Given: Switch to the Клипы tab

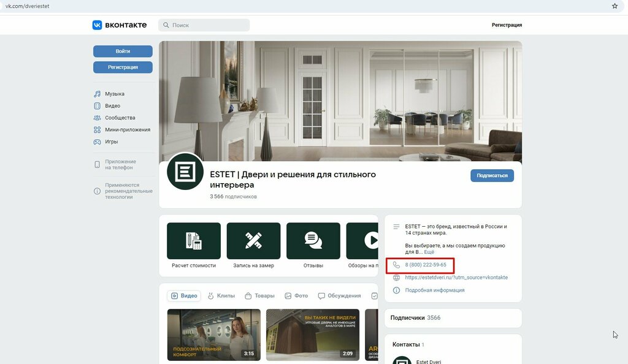Looking at the screenshot, I should [x=221, y=295].
